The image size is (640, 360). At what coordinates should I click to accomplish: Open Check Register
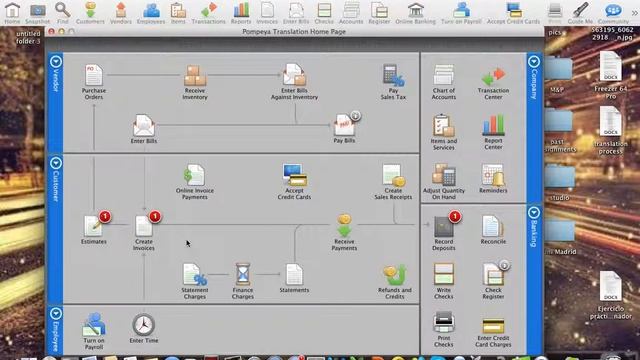[x=493, y=282]
